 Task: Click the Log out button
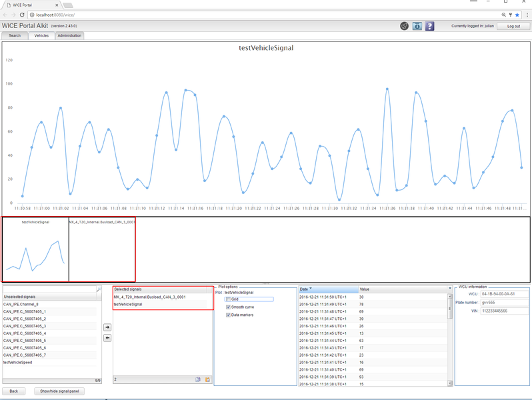tap(513, 26)
